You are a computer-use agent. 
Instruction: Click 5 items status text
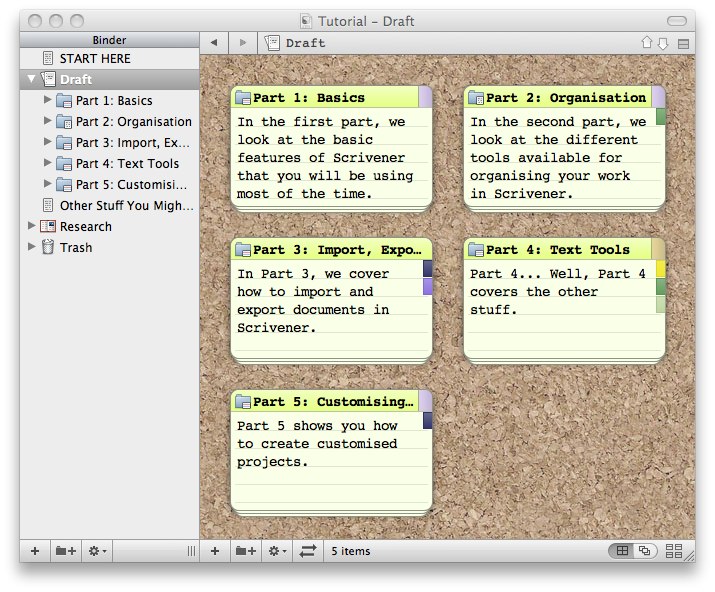click(x=351, y=551)
